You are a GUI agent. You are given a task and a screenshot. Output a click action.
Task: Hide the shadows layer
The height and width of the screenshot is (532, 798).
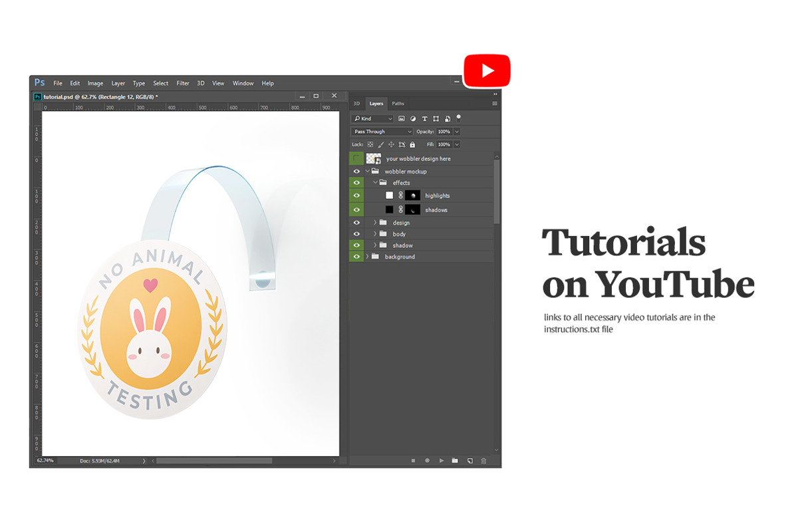point(356,209)
